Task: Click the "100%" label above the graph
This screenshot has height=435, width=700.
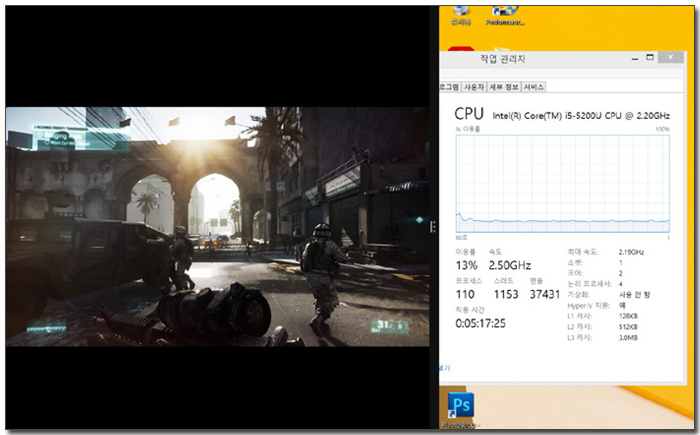Action: pos(662,129)
